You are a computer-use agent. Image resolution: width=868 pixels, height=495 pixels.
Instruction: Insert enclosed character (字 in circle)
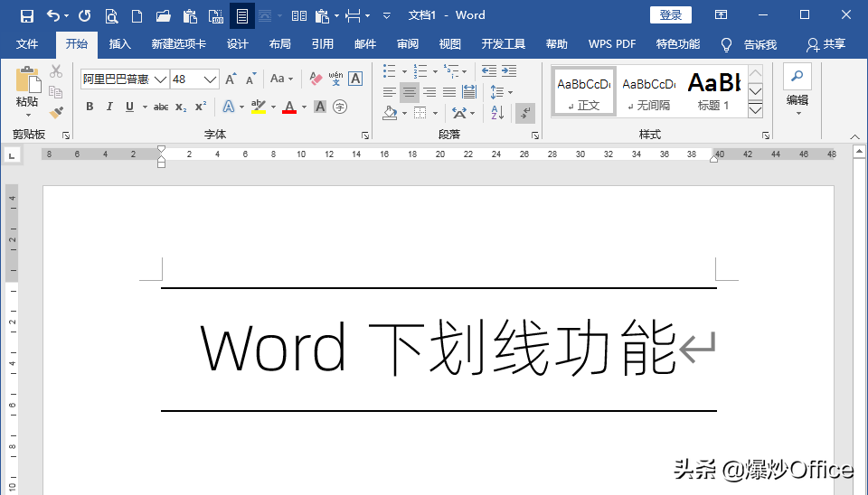click(x=340, y=107)
